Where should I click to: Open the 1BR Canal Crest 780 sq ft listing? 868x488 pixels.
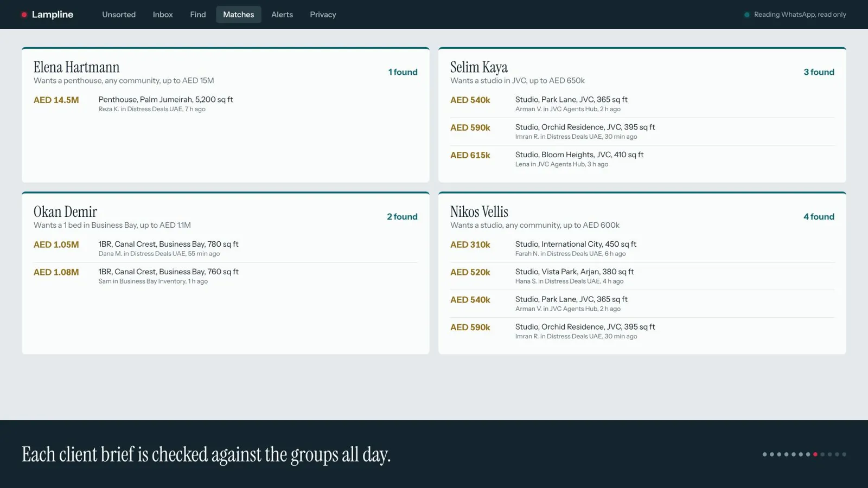click(x=225, y=249)
